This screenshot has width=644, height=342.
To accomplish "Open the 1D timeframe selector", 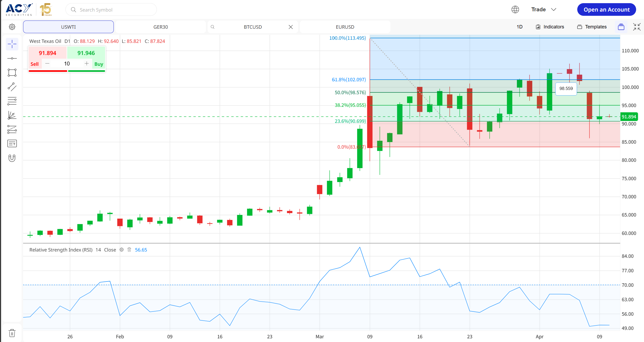I will pos(519,27).
